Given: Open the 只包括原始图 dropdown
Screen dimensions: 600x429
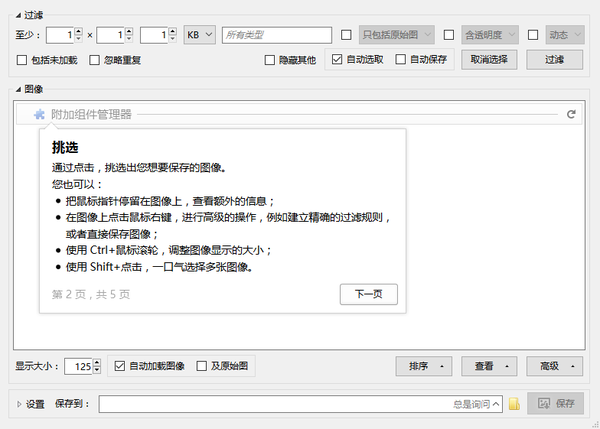Looking at the screenshot, I should pos(396,35).
